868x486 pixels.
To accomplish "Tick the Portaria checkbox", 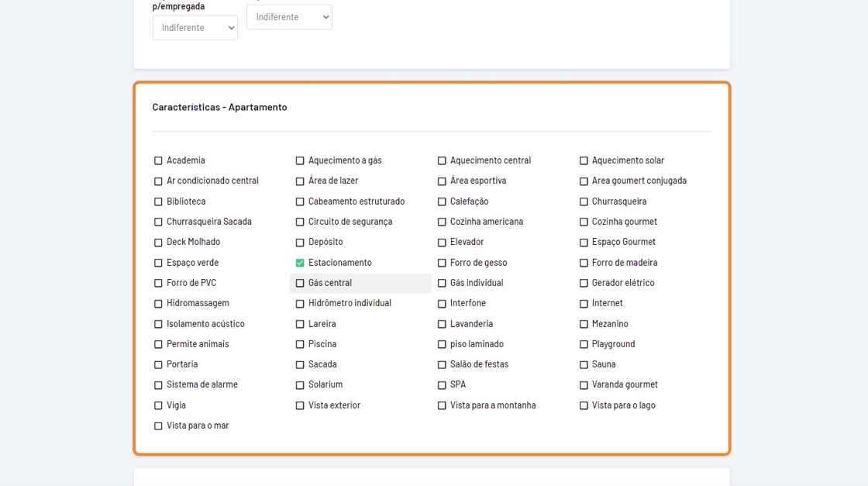I will click(x=158, y=364).
